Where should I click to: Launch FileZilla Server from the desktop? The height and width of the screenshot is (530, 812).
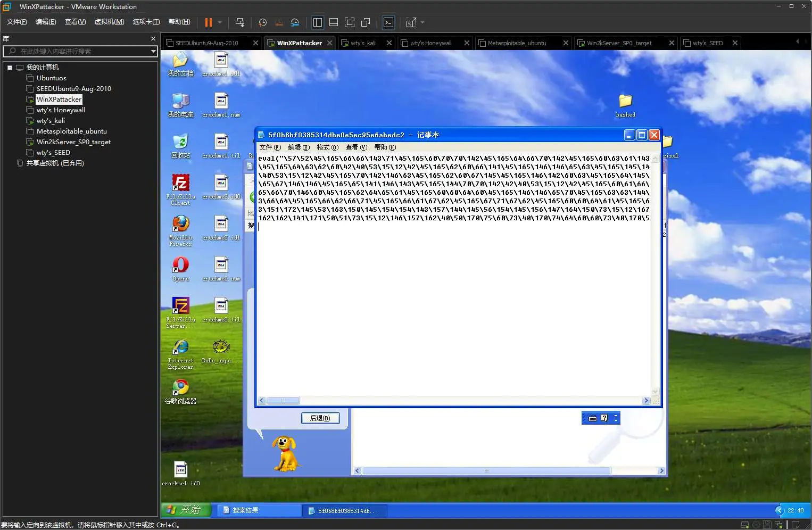[180, 313]
